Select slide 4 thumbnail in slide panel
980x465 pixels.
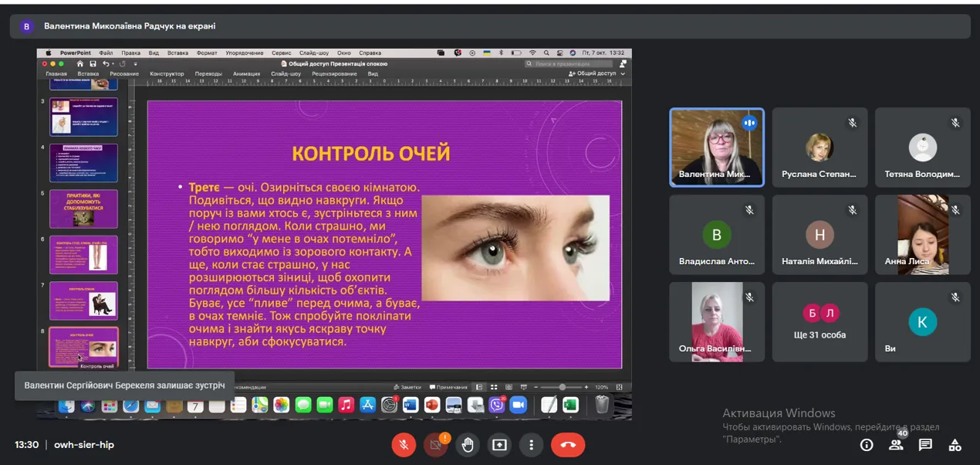[x=84, y=163]
